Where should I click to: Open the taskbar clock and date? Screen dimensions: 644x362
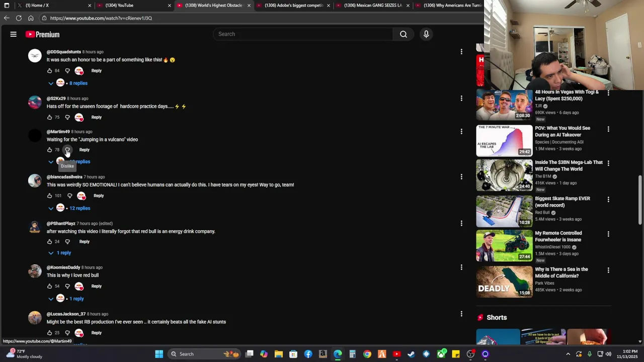630,354
